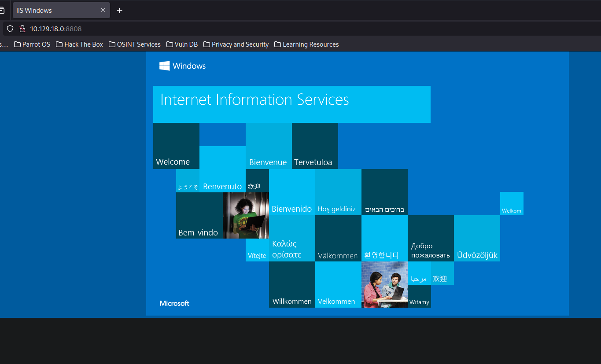Click the Bienvenue tile
The height and width of the screenshot is (364, 601).
coord(269,146)
